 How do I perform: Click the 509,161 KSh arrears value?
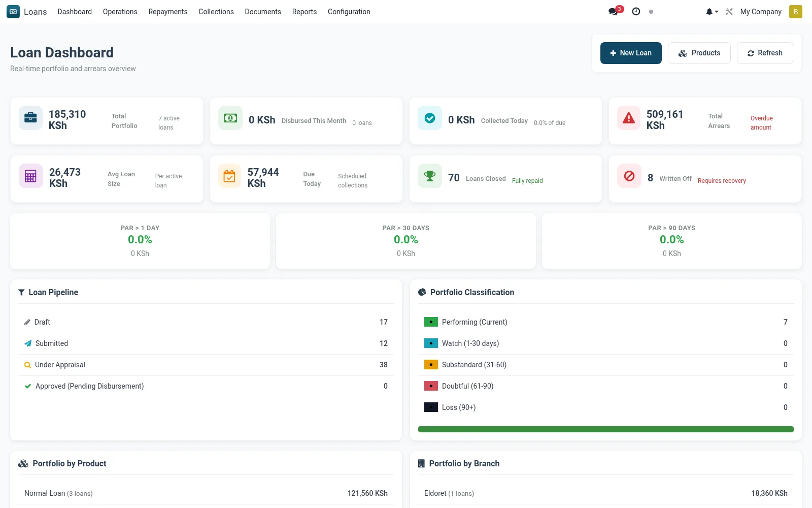665,120
